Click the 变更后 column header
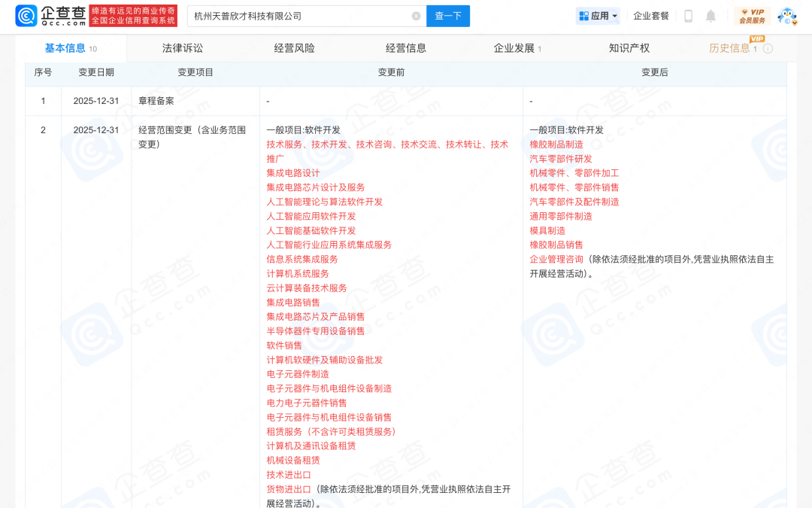Image resolution: width=812 pixels, height=508 pixels. pyautogui.click(x=655, y=72)
